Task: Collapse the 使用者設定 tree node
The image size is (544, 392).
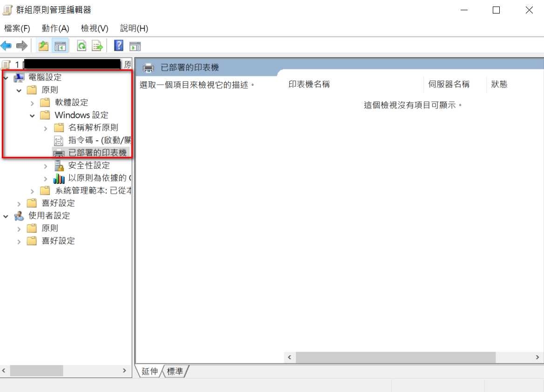Action: [6, 216]
